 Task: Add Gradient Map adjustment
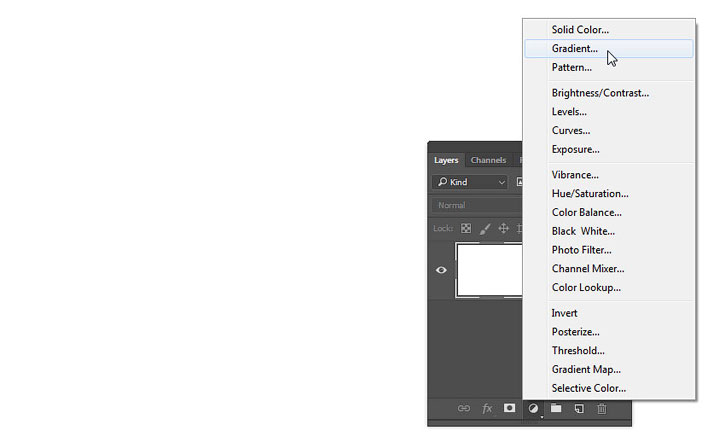tap(609, 369)
